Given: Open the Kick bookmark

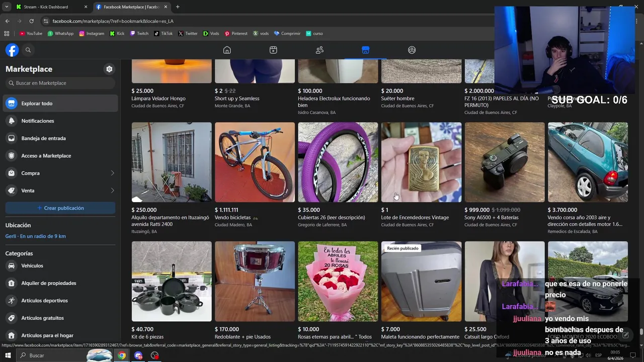Looking at the screenshot, I should (117, 34).
